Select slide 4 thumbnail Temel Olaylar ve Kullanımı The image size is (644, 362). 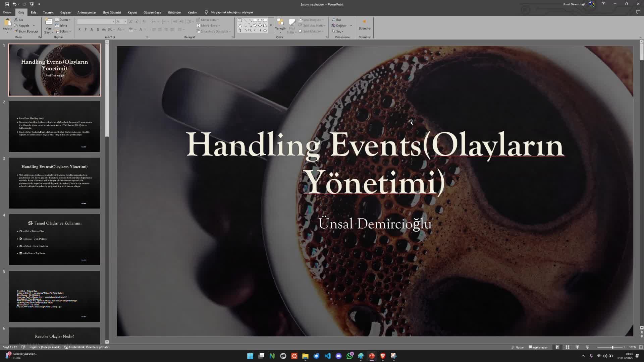[54, 239]
